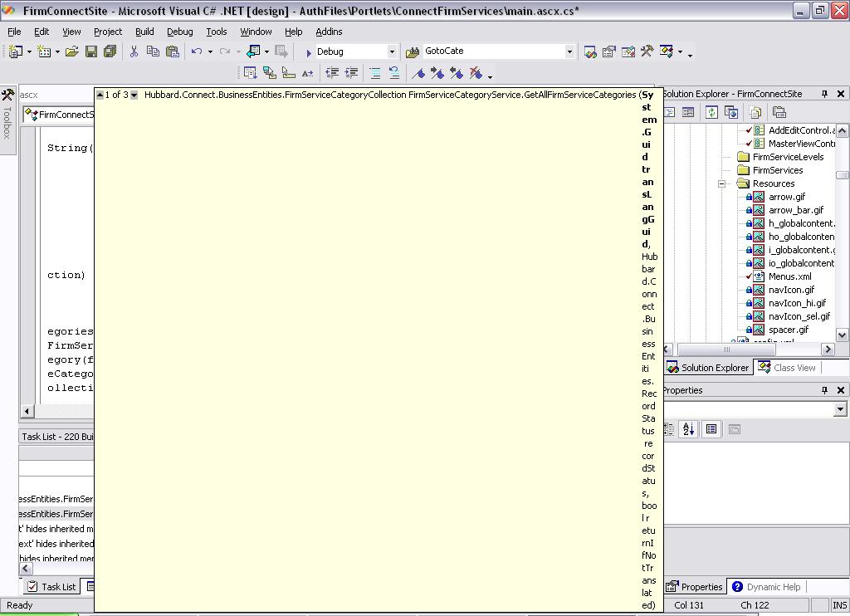850x616 pixels.
Task: Select the Menus.xml file in tree
Action: pyautogui.click(x=789, y=276)
